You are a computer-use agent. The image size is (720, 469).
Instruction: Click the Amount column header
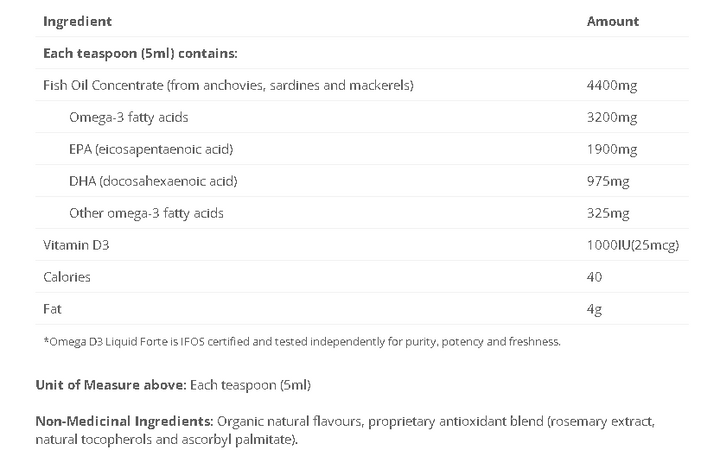pyautogui.click(x=612, y=21)
